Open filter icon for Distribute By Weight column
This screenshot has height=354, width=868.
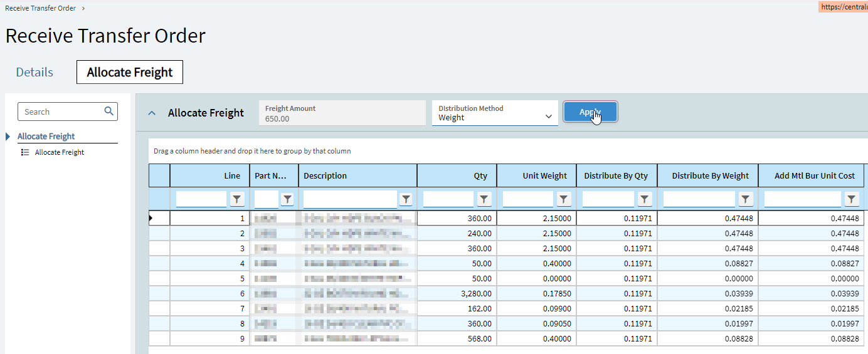[745, 199]
